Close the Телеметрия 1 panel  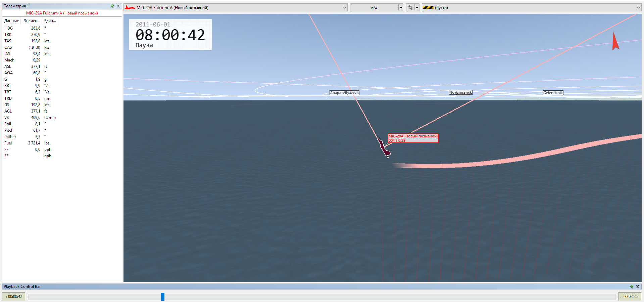[x=118, y=6]
